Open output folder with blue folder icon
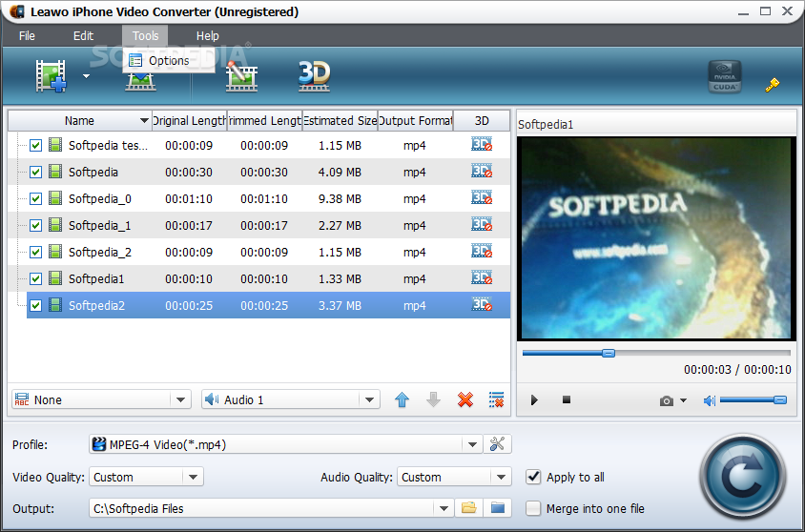This screenshot has width=805, height=532. click(x=498, y=508)
